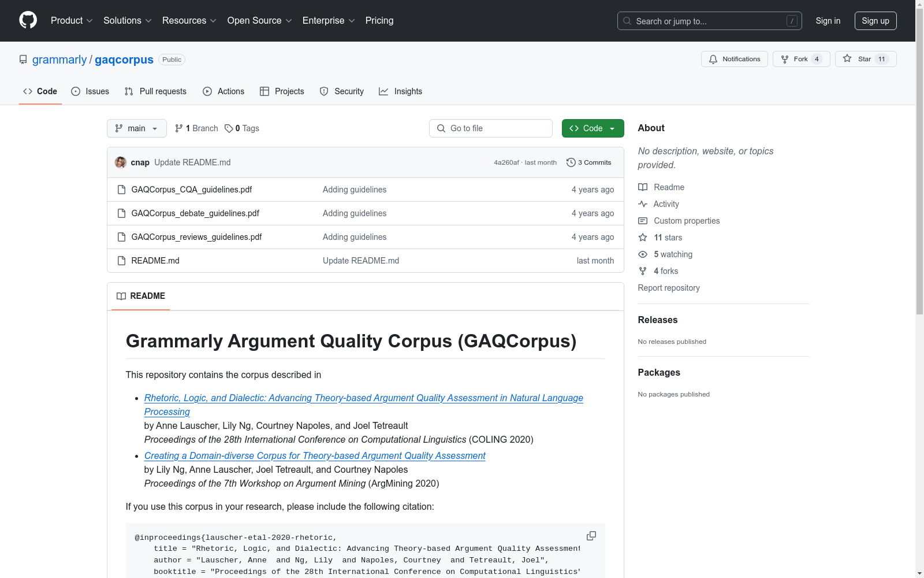This screenshot has width=924, height=578.
Task: Click the book icon beside README heading
Action: click(121, 296)
